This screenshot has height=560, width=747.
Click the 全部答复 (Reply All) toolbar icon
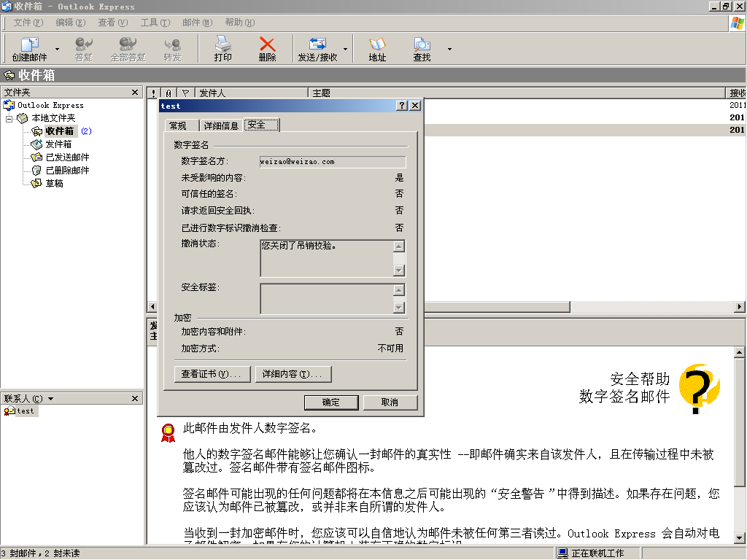click(x=128, y=49)
